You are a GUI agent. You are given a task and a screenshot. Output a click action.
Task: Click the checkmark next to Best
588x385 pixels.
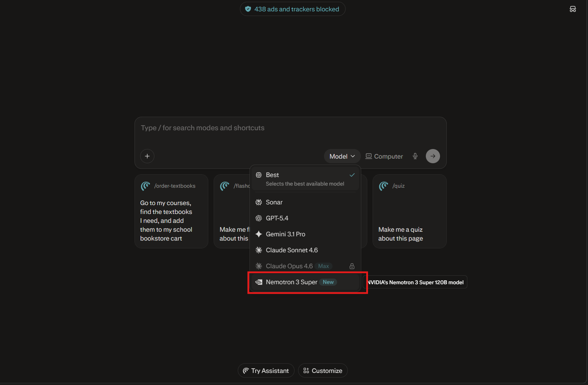click(x=352, y=175)
